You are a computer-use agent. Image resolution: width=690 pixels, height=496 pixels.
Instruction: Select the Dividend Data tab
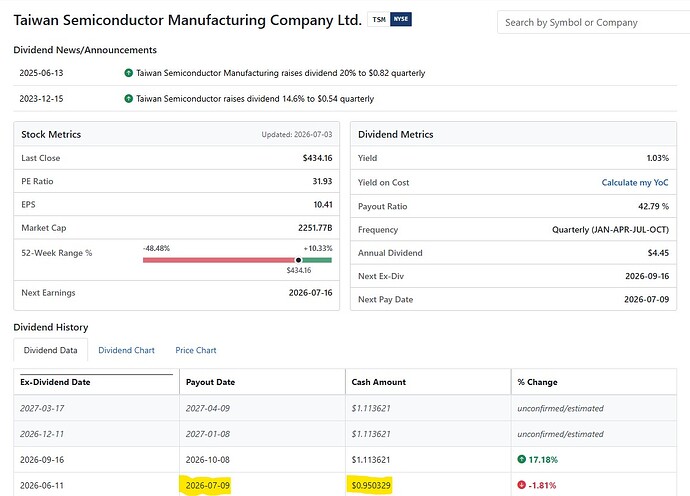coord(51,350)
